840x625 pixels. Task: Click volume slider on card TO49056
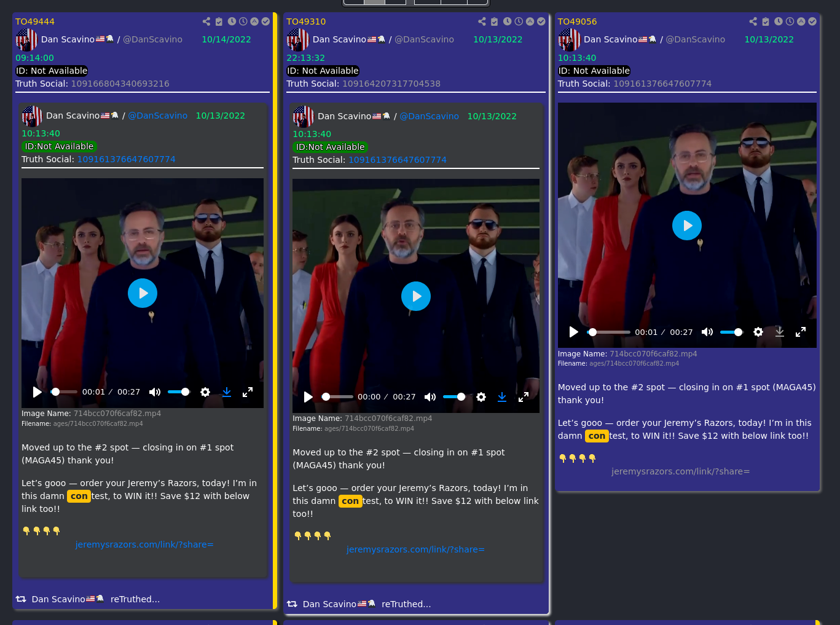pos(731,332)
